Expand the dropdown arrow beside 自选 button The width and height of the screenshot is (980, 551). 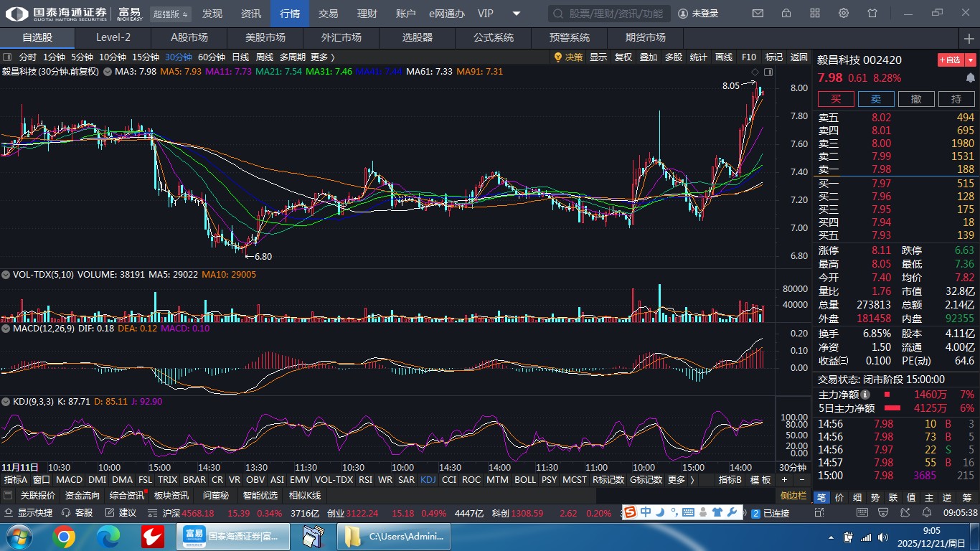(x=971, y=60)
